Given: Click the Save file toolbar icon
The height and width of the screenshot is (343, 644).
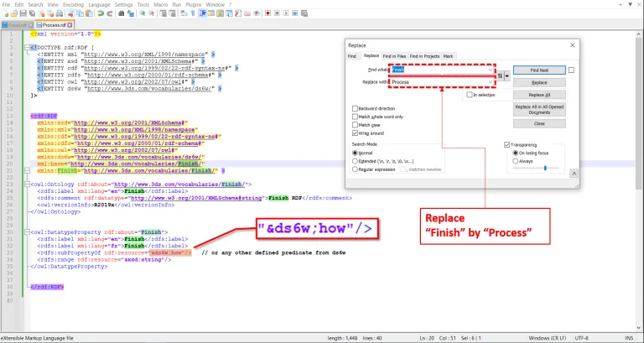Looking at the screenshot, I should click(x=23, y=14).
